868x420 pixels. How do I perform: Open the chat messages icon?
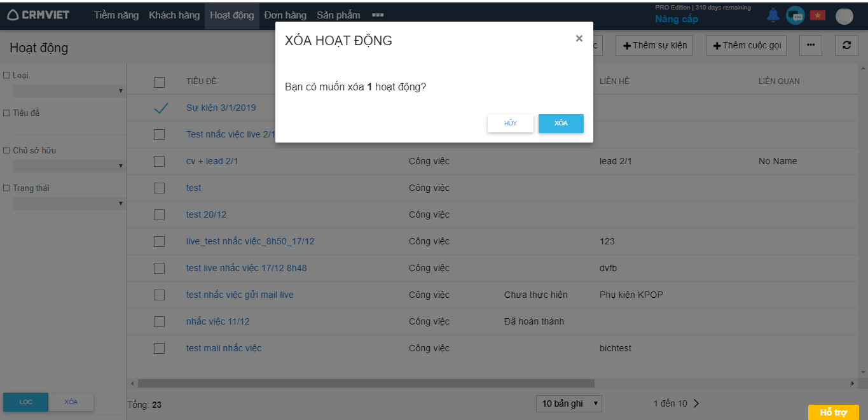(x=795, y=15)
